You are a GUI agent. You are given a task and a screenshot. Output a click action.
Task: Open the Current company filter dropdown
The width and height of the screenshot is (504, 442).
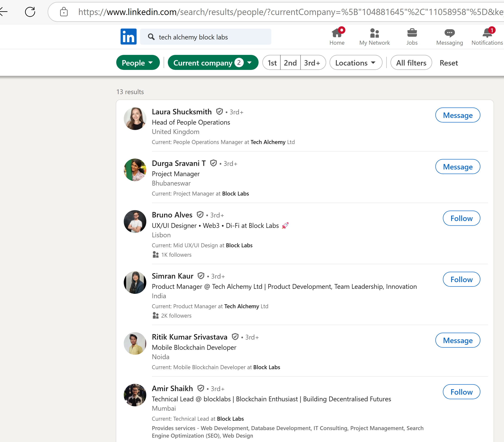point(213,63)
